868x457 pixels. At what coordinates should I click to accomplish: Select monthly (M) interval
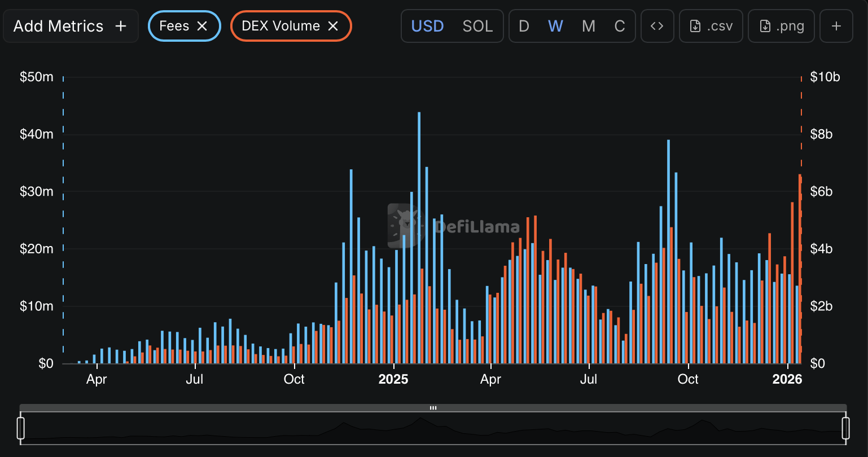tap(589, 26)
